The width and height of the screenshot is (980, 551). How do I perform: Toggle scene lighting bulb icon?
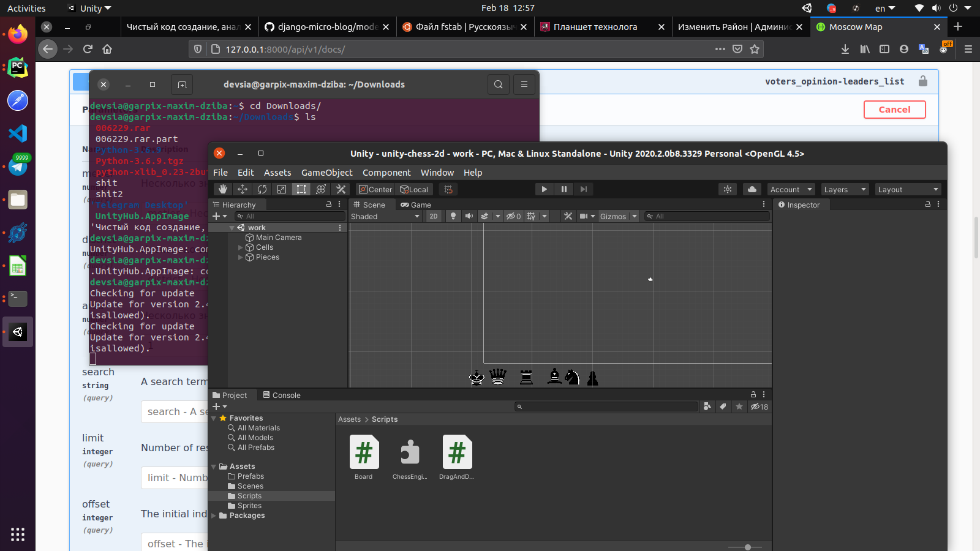[453, 216]
